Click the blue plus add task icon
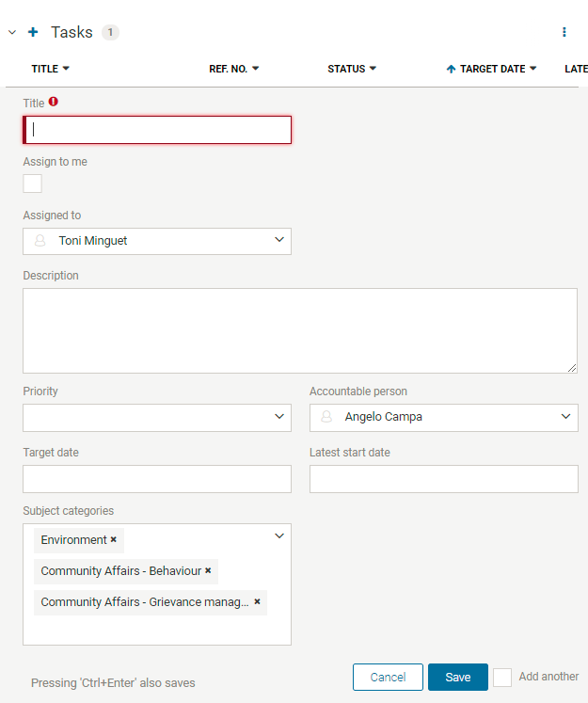 [x=33, y=32]
